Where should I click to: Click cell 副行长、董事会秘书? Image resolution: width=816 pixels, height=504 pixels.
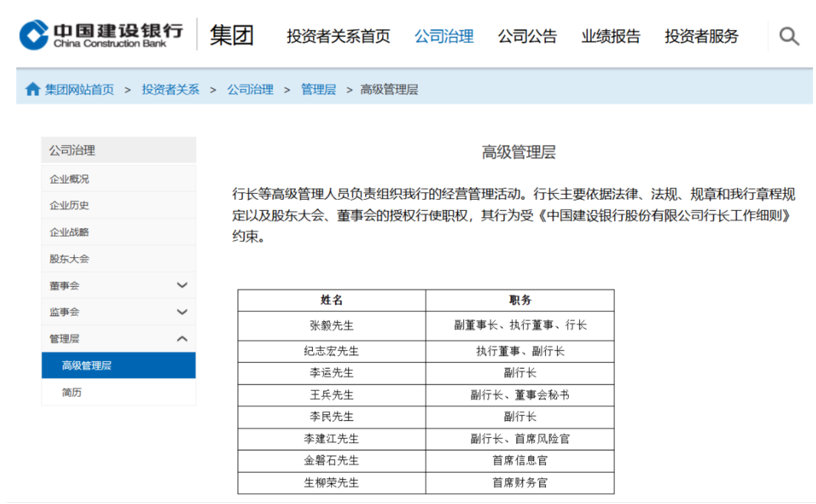point(520,396)
